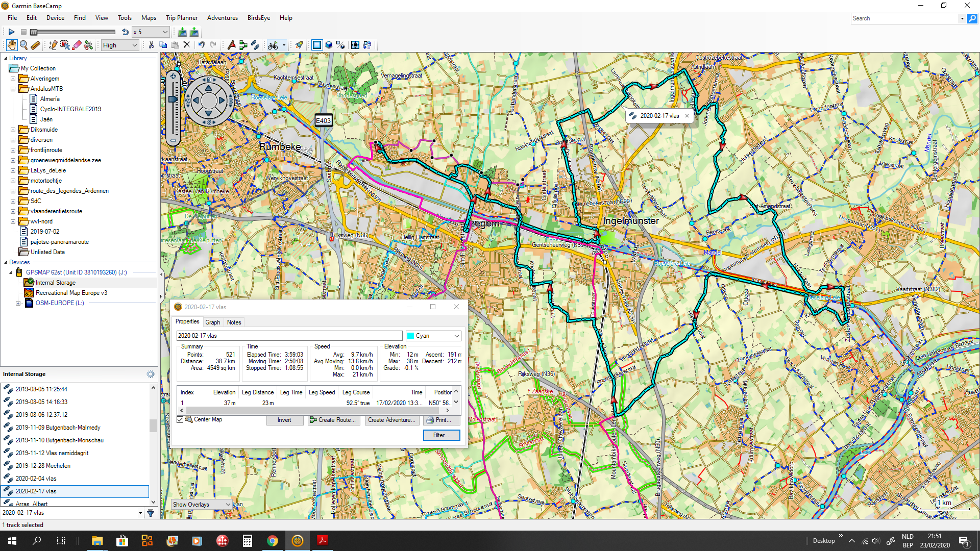Click the New Track footprints icon

click(x=255, y=45)
